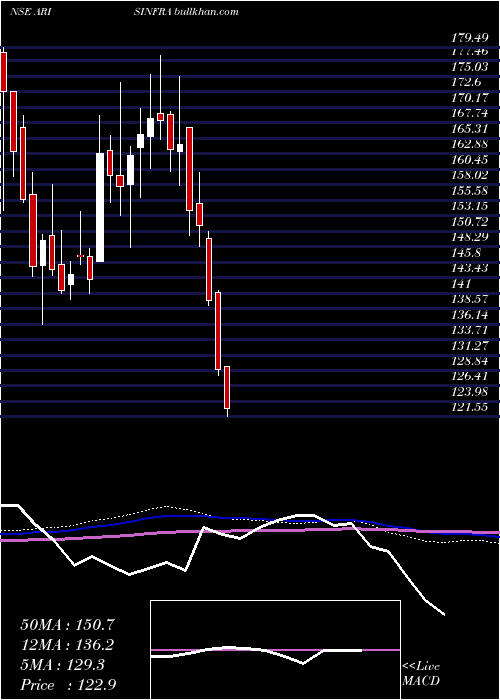Click the 175.03 price level label
Viewport: 500px width, 700px height.
tap(470, 67)
